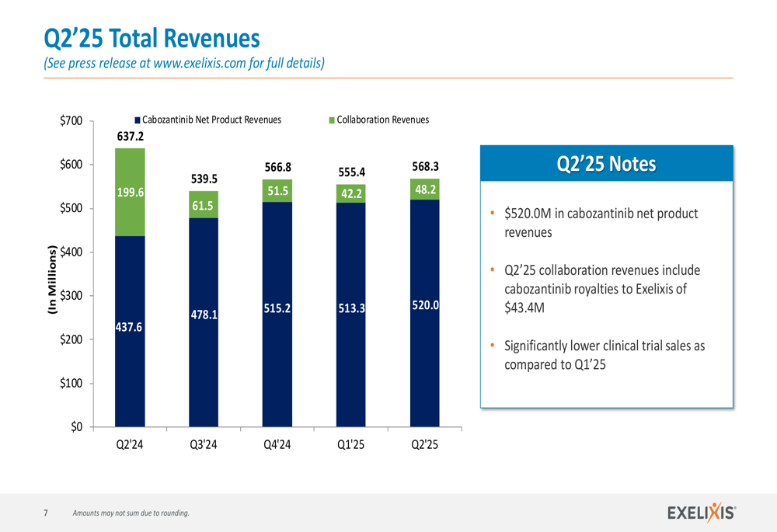Click the 513.3 product revenue value label

tap(352, 308)
